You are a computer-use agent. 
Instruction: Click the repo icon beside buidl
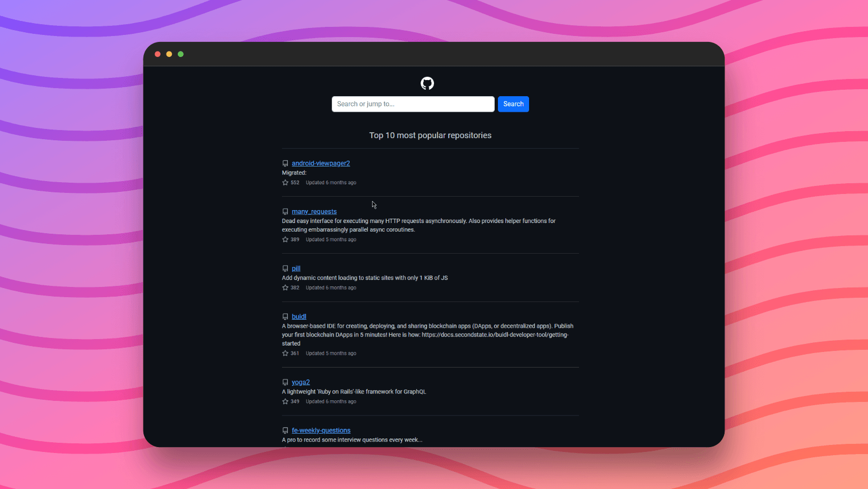click(x=285, y=317)
